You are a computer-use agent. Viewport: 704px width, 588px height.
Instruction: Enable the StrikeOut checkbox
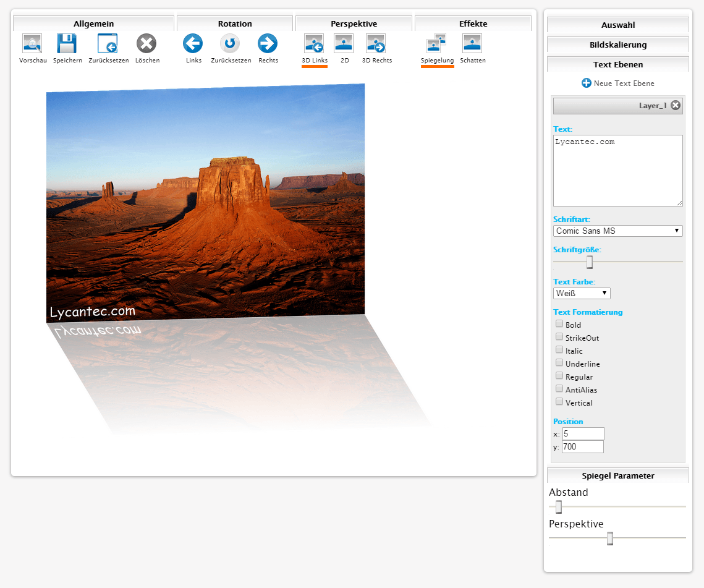[x=559, y=337]
